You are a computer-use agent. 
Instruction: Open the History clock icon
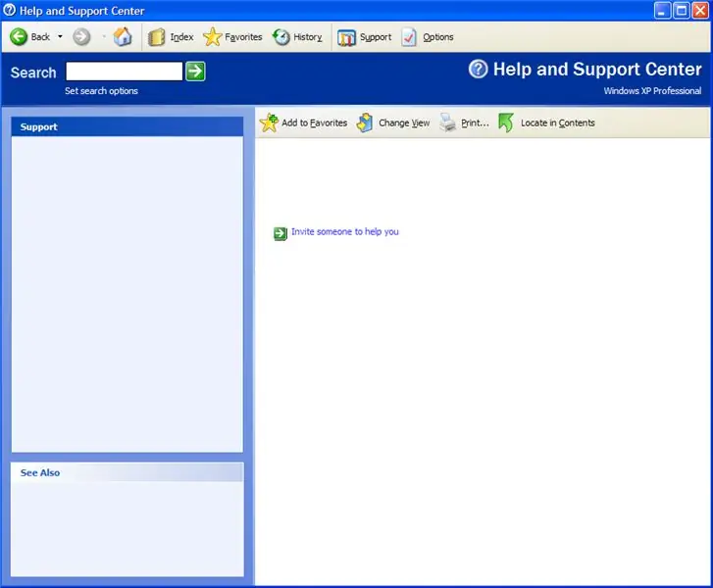[x=281, y=37]
